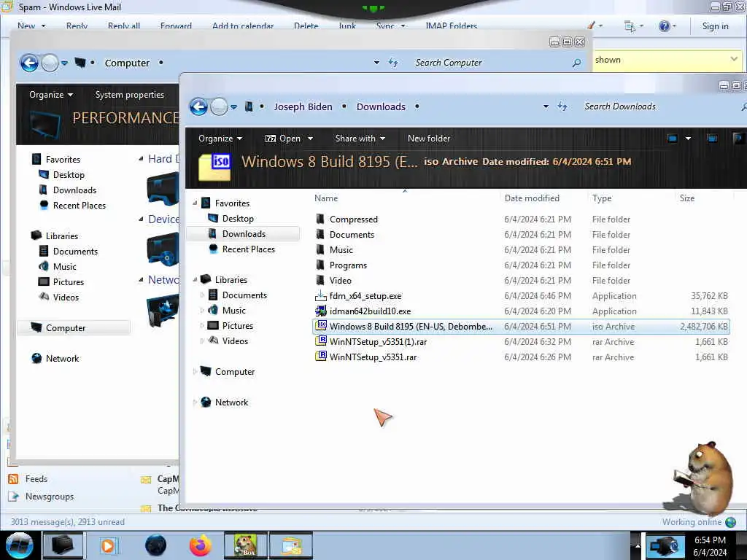Viewport: 747px width, 560px height.
Task: Select the idman642build10.exe icon
Action: pyautogui.click(x=321, y=311)
